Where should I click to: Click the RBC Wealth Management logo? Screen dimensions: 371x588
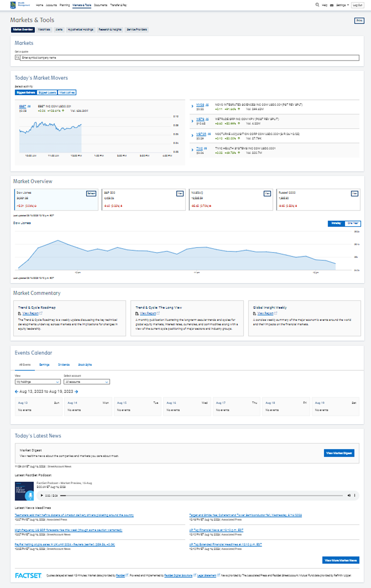click(x=20, y=5)
